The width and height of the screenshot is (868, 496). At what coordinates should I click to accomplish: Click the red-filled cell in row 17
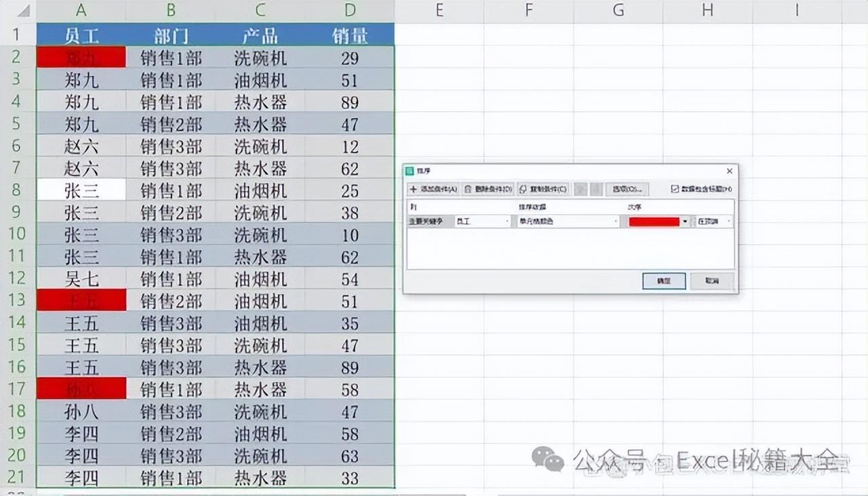point(81,389)
